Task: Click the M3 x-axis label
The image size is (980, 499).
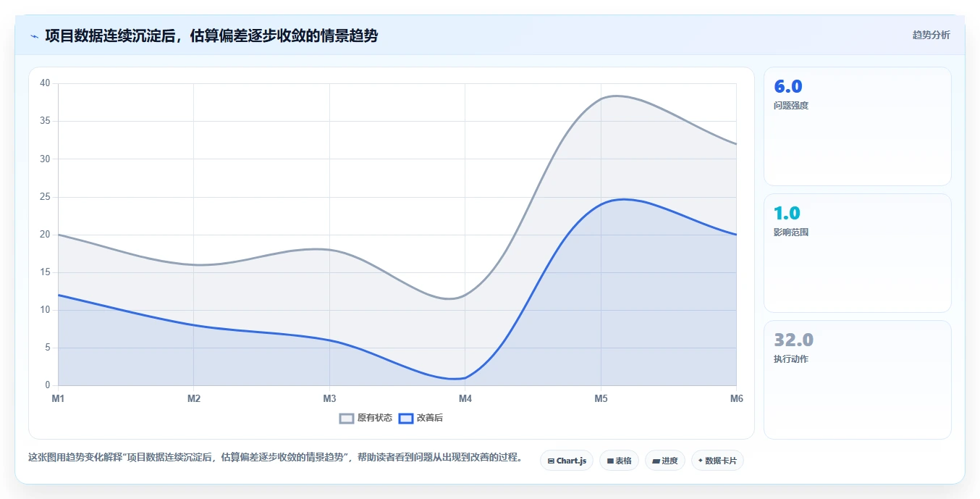Action: click(x=329, y=398)
